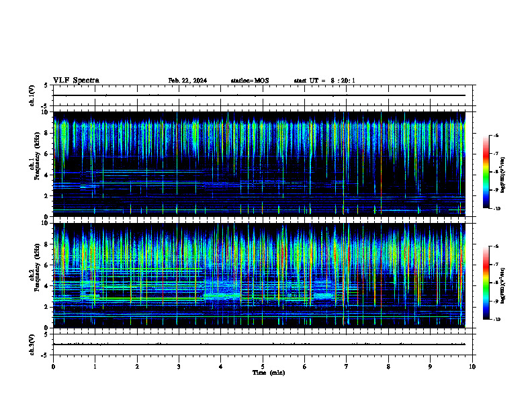Viewport: 532px width, 411px height.
Task: Click the time axis tick label "4"
Action: coord(221,367)
